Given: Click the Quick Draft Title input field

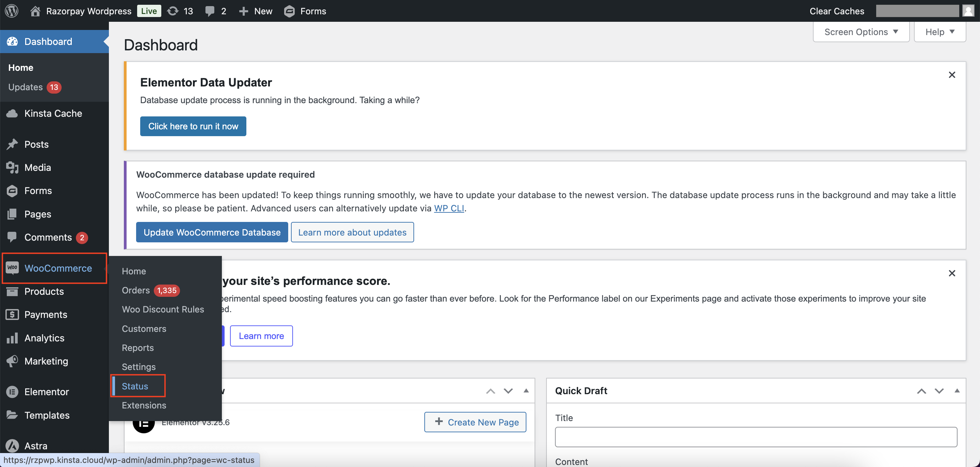Looking at the screenshot, I should (x=756, y=437).
